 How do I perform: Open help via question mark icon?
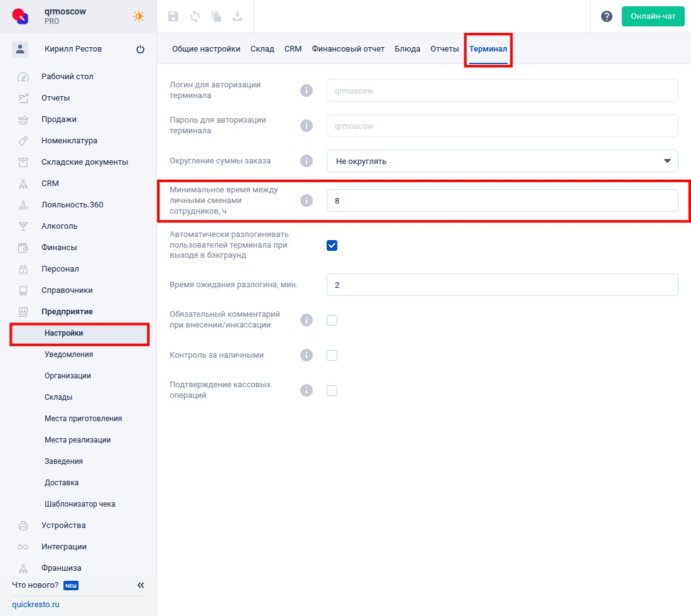coord(607,17)
